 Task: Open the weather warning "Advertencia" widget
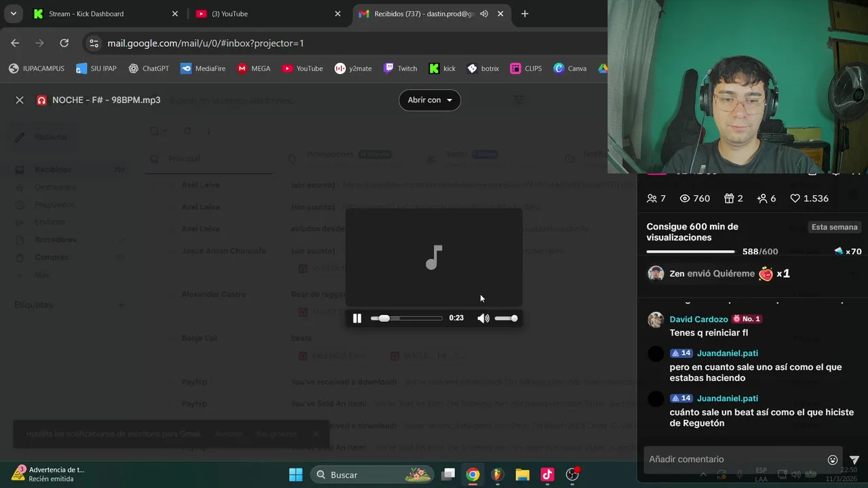pos(47,474)
